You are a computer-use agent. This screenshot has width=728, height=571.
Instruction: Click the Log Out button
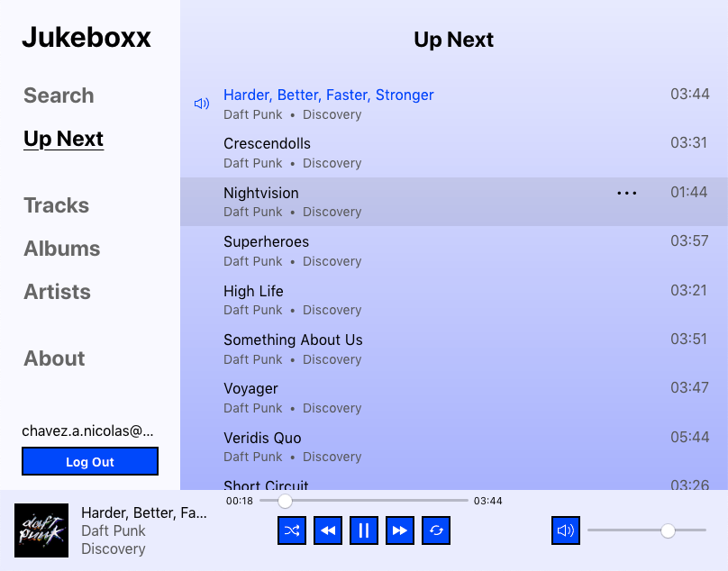pos(90,461)
